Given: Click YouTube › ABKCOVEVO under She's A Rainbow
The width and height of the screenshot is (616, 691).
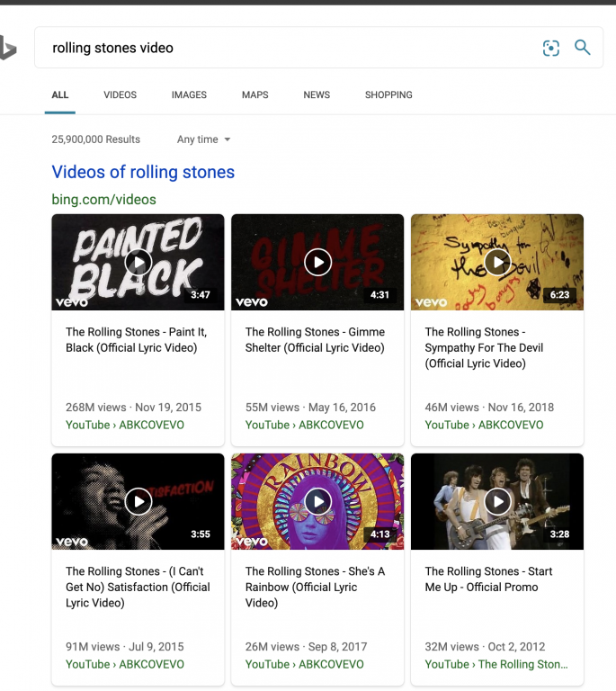Looking at the screenshot, I should click(x=304, y=664).
